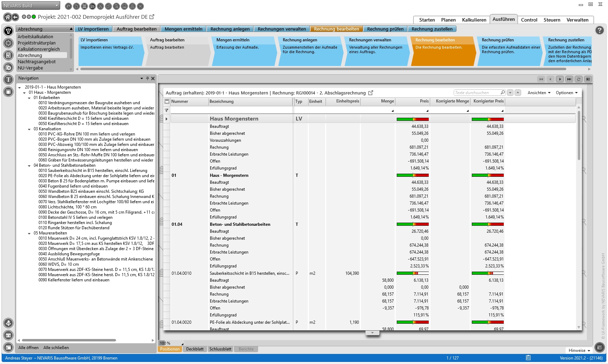Collapse the 2019-01-1 Haus Morgenstern node
The height and width of the screenshot is (364, 608).
click(x=20, y=88)
